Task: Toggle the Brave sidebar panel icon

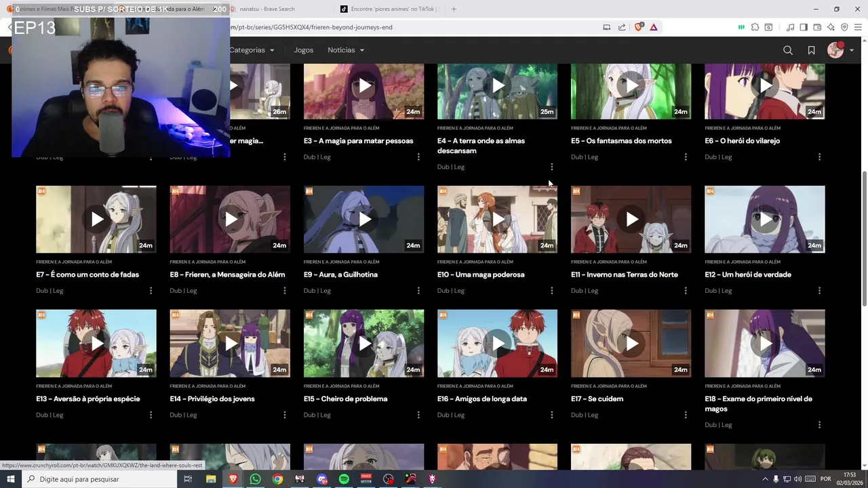Action: pyautogui.click(x=804, y=27)
